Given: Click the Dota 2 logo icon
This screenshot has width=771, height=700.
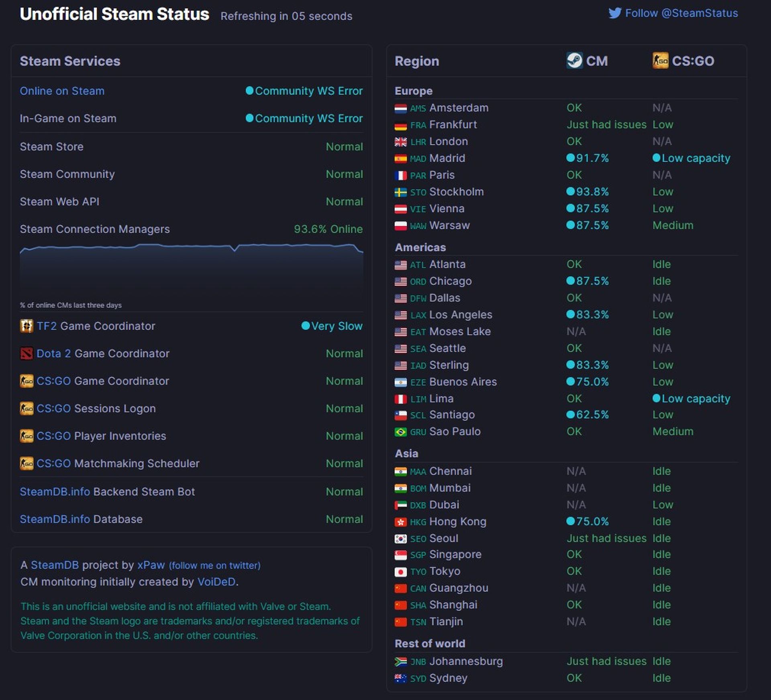Looking at the screenshot, I should [27, 353].
